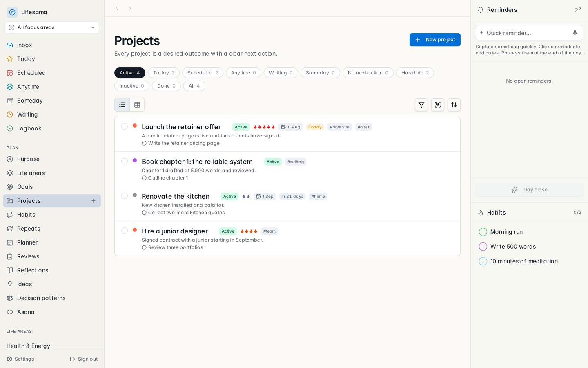Add a project via the sidebar plus icon
588x368 pixels.
[94, 201]
